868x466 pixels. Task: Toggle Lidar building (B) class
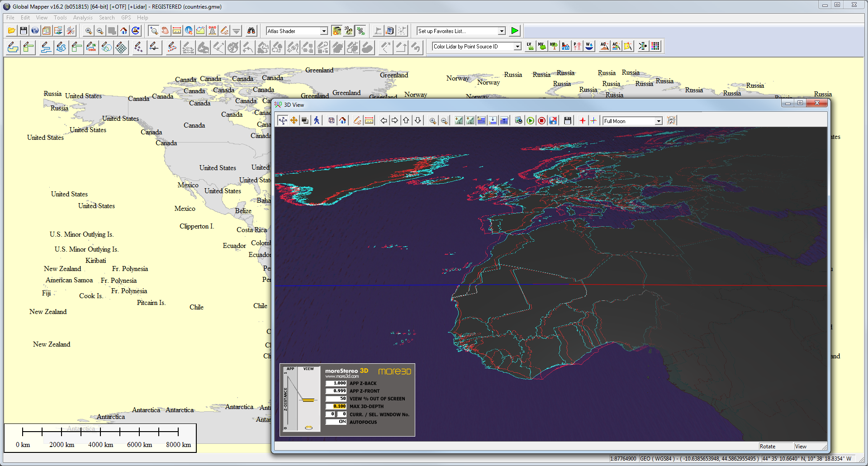(x=565, y=46)
